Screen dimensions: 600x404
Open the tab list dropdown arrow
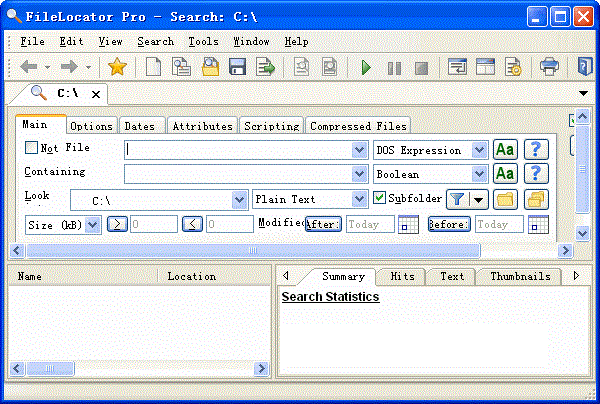583,93
